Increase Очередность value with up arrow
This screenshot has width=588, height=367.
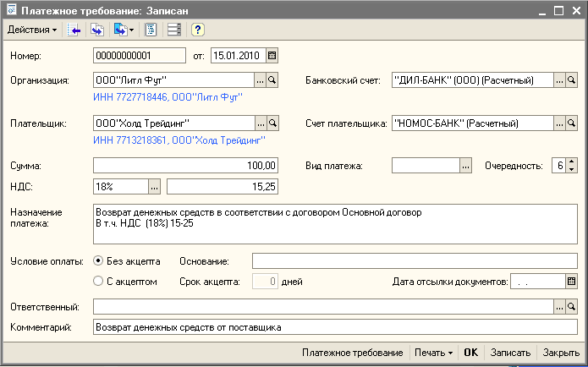point(571,162)
